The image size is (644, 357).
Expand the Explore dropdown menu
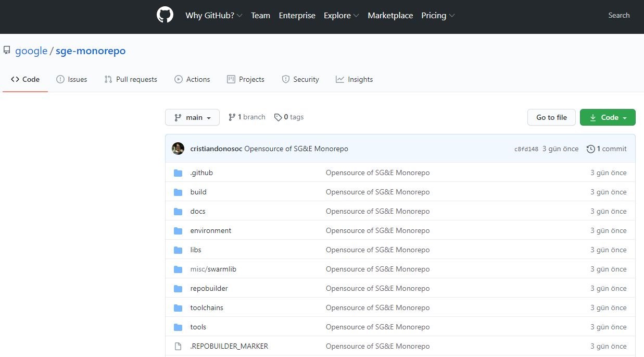tap(342, 16)
